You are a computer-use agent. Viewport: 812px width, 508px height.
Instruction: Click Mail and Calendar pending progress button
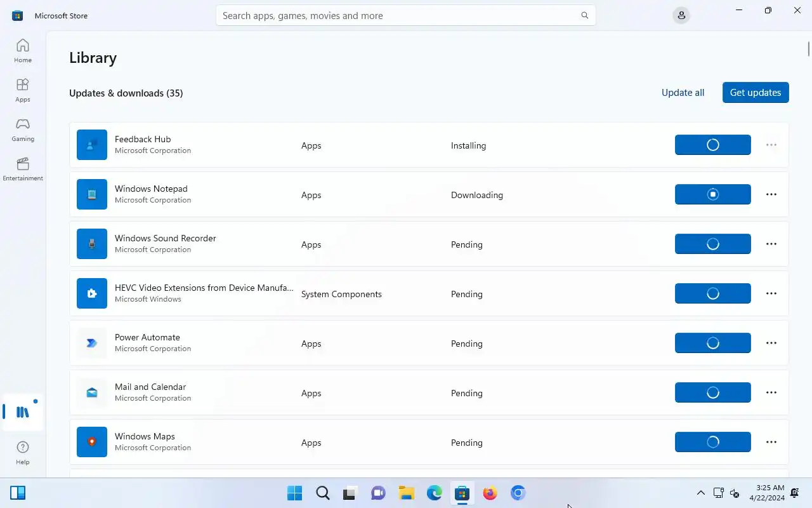[x=713, y=392]
